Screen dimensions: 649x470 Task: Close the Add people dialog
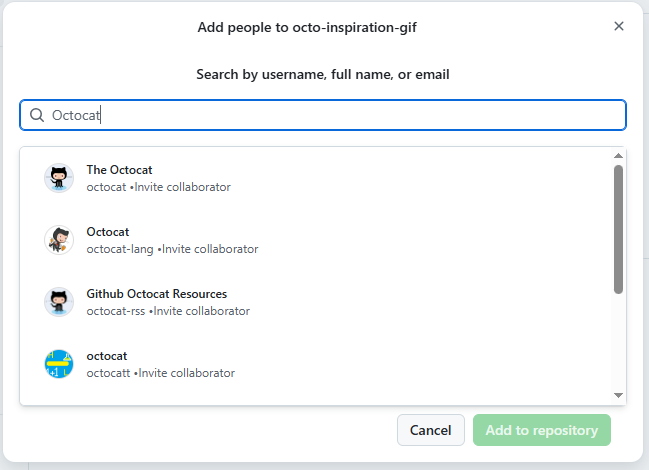click(x=618, y=26)
